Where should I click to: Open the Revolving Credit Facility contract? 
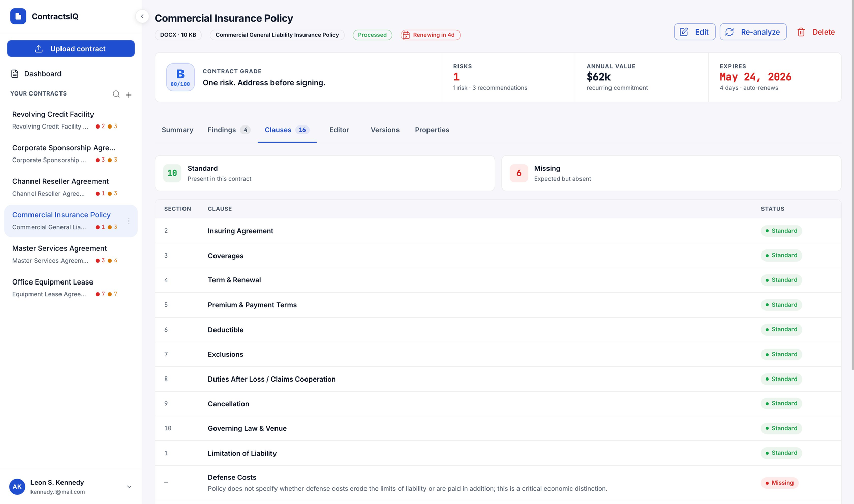point(71,120)
